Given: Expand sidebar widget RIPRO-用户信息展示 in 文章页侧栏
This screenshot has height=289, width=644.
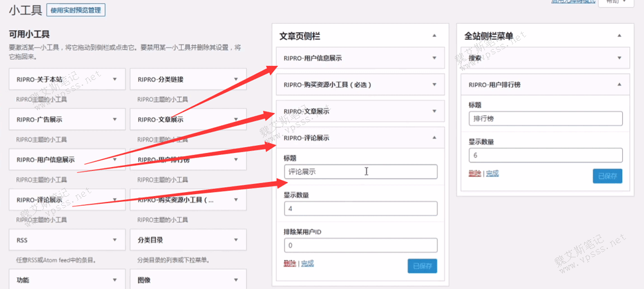Looking at the screenshot, I should (435, 58).
